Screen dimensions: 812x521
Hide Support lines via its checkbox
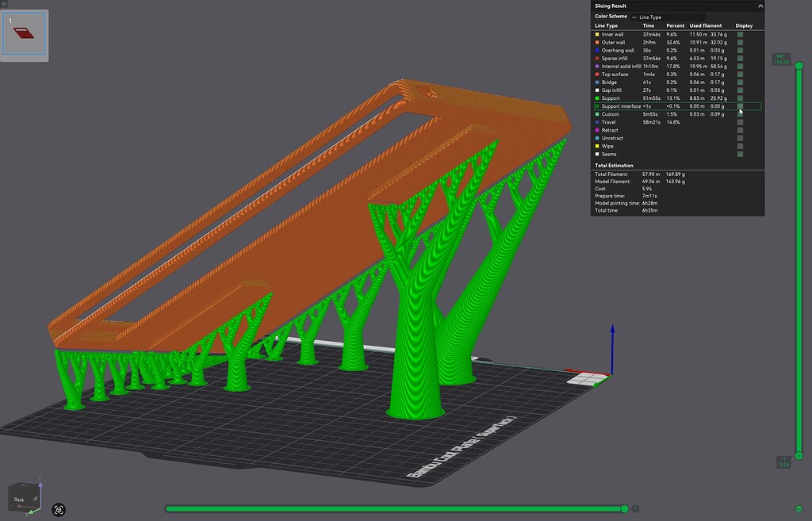pyautogui.click(x=740, y=98)
